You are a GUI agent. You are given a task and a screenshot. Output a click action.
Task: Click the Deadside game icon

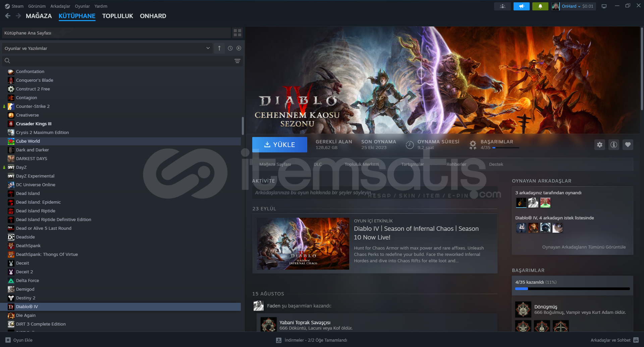point(11,237)
